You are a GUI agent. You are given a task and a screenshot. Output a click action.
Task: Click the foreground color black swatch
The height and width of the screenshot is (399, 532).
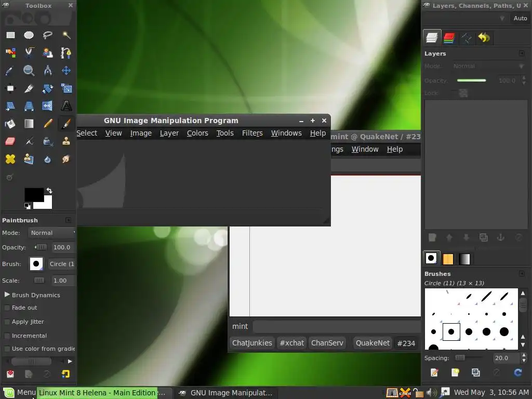coord(34,195)
